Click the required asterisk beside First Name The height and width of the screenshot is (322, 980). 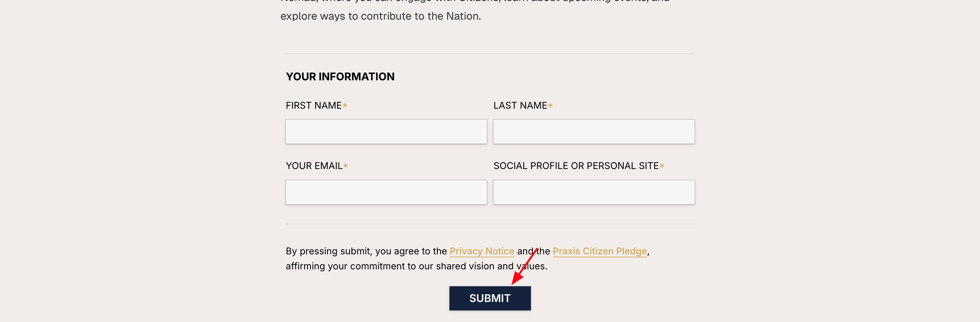pyautogui.click(x=345, y=105)
